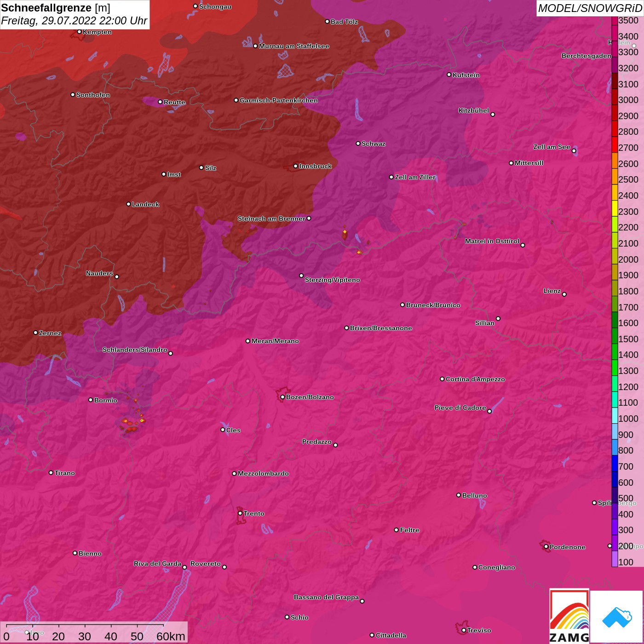Click the Matrei in Osttirol label
The image size is (644, 644).
pos(492,241)
